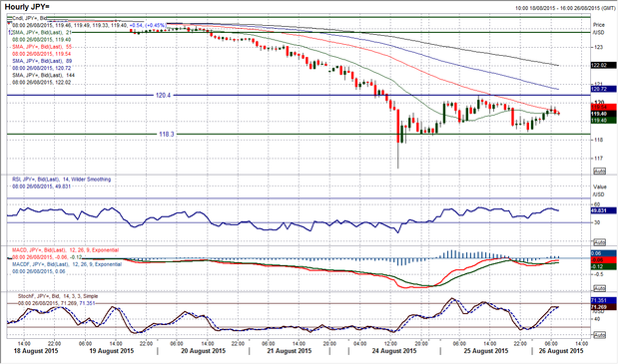Toggle Auto scaling on the Stochastic panel
The image size is (618, 364).
tap(599, 335)
